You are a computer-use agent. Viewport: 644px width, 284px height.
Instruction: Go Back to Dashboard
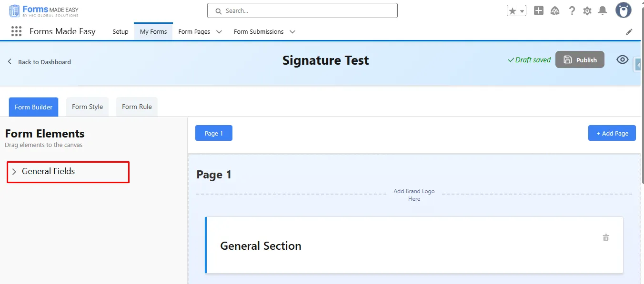tap(40, 62)
